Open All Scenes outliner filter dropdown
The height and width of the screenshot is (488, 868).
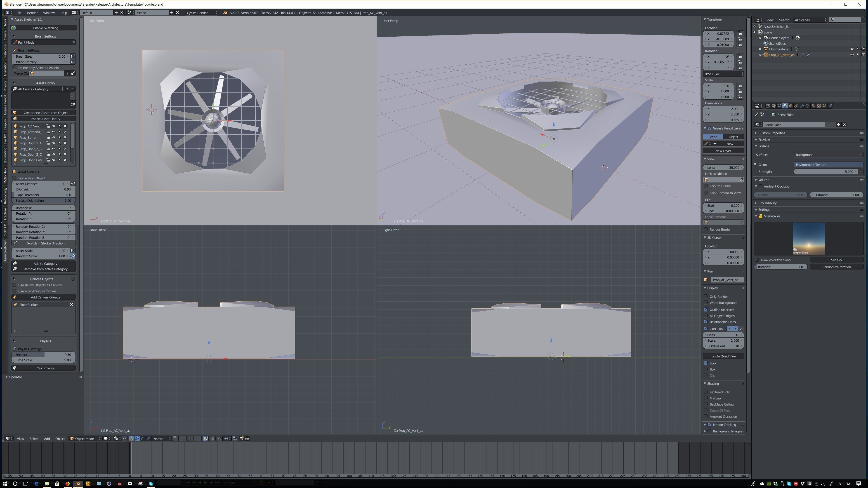810,20
